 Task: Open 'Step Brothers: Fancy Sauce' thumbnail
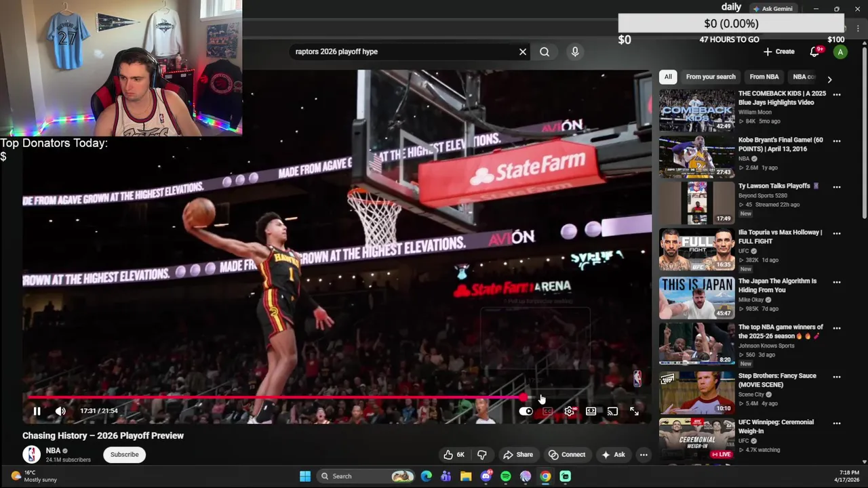(696, 392)
